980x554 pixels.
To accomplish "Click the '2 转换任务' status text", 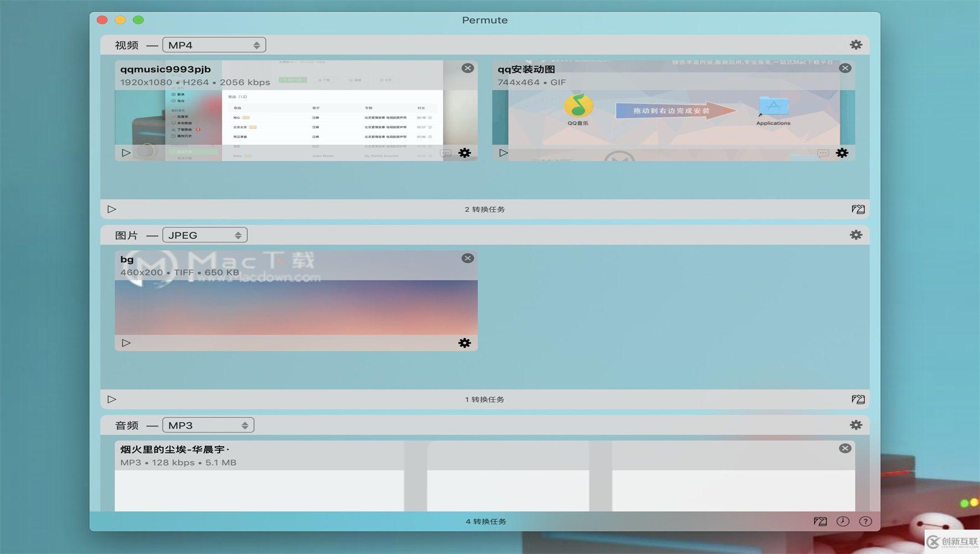I will tap(485, 209).
